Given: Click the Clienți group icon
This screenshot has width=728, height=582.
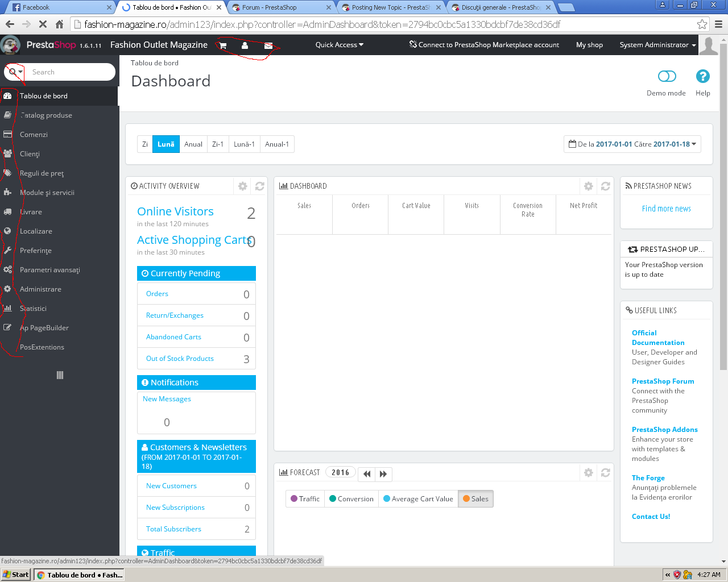Looking at the screenshot, I should click(x=7, y=153).
